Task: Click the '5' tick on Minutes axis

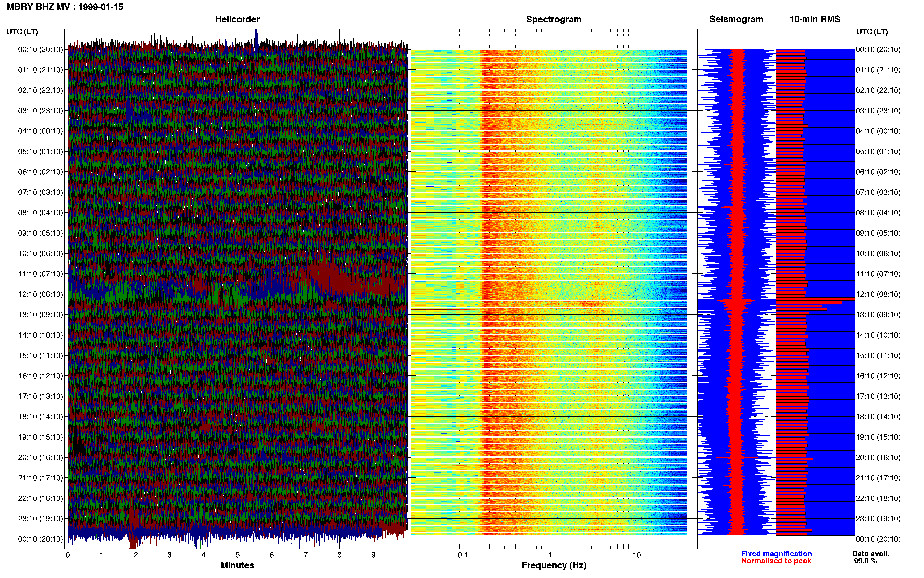Action: [x=238, y=555]
